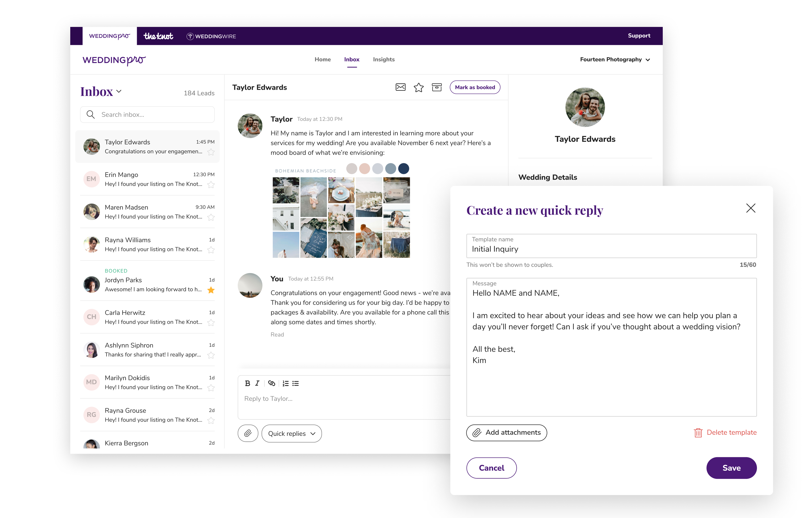Click Taylor's avatar in the first message
Screen dimensions: 812x518
(x=250, y=126)
